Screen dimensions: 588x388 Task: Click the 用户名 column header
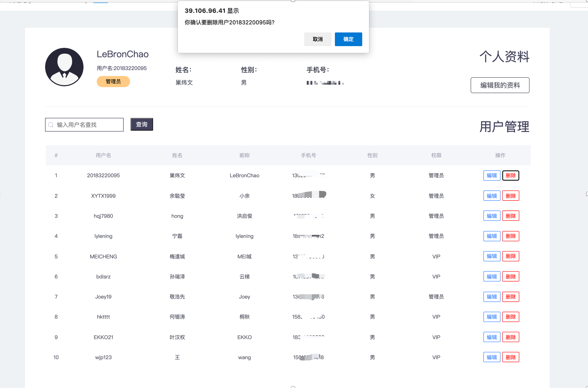tap(103, 155)
